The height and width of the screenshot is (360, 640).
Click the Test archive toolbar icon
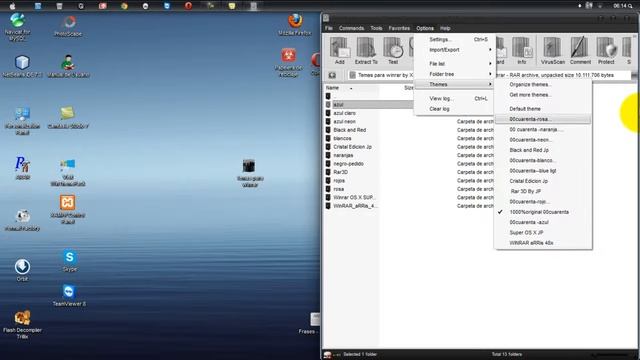point(393,50)
